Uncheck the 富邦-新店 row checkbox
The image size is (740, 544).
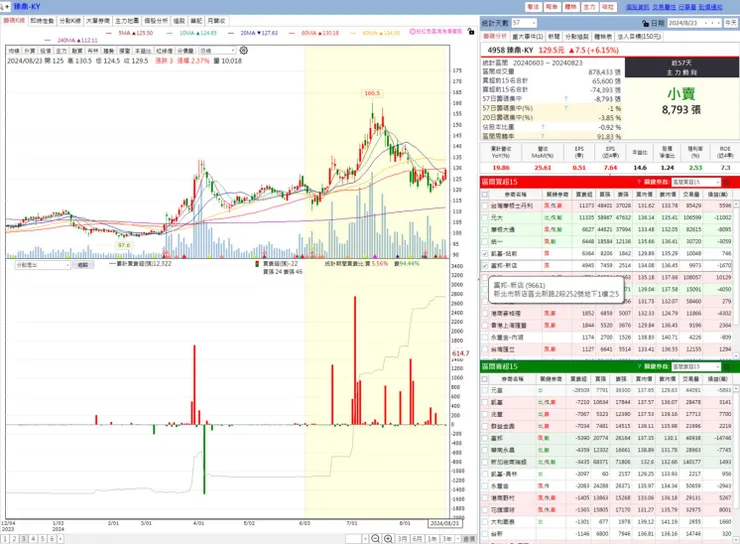coord(485,266)
